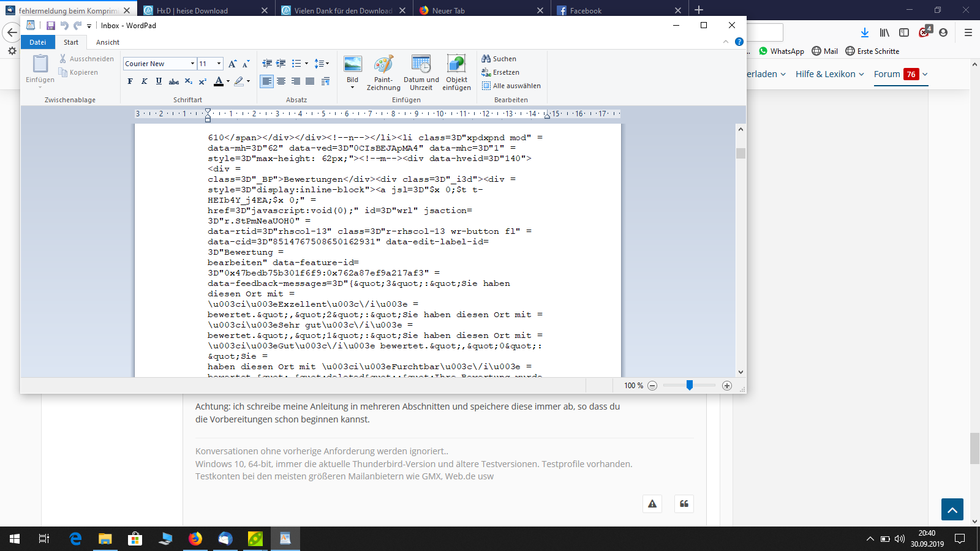Open the Courier New font family dropdown
This screenshot has height=551, width=980.
tap(192, 64)
